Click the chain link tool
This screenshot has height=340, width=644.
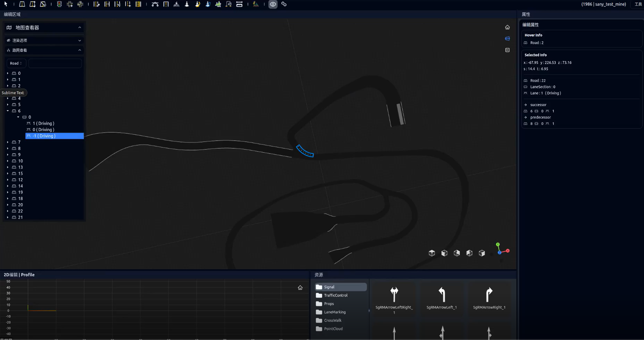click(284, 4)
